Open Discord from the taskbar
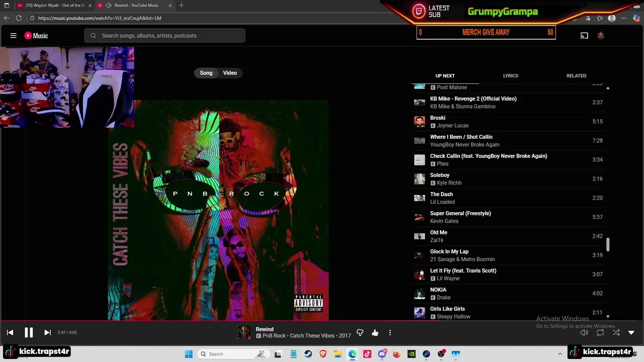Screen dimensions: 644x362 pos(382,354)
